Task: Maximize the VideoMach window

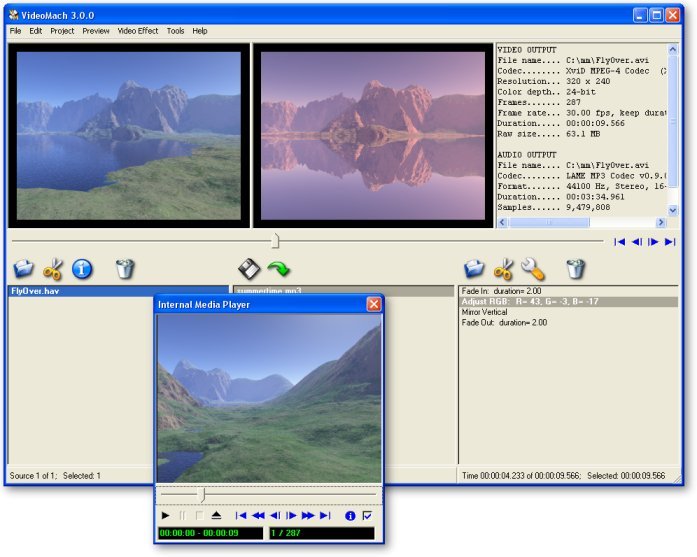Action: (656, 16)
